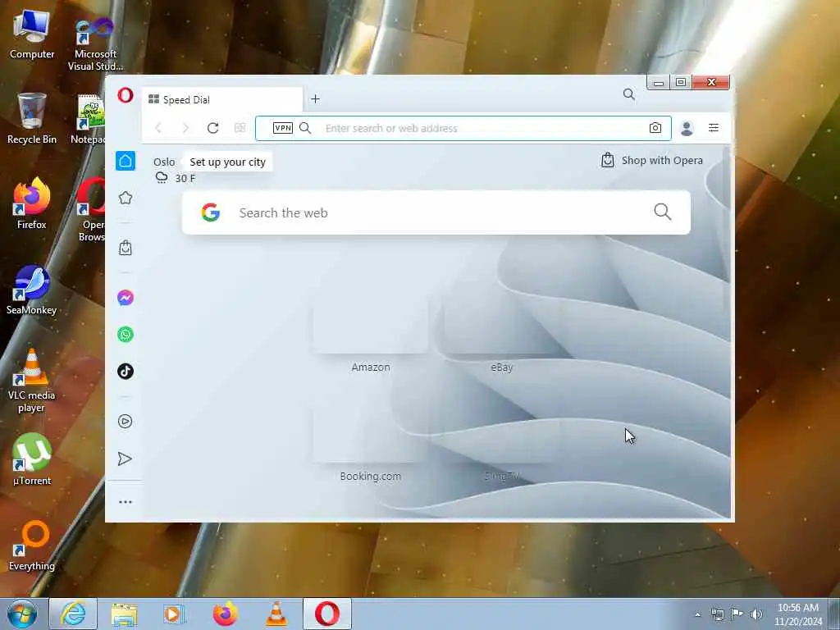Open the sidebar Flow send icon
The image size is (840, 630).
(x=126, y=459)
